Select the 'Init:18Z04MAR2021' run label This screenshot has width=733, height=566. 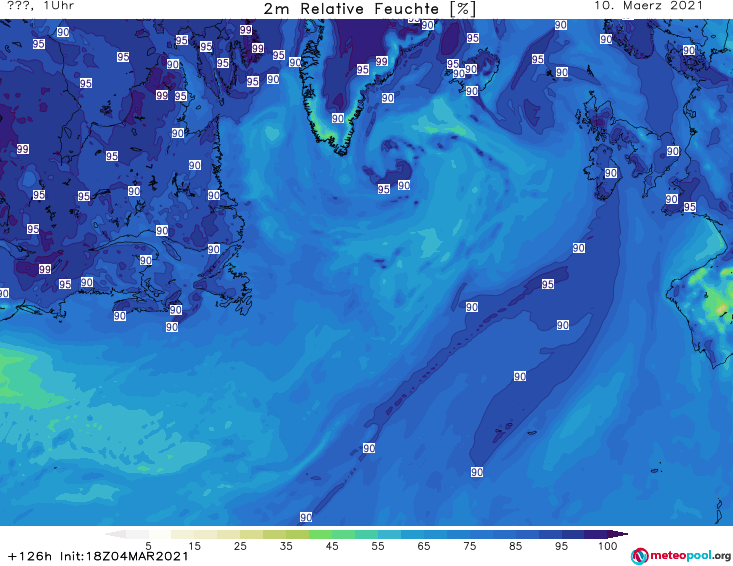[124, 556]
